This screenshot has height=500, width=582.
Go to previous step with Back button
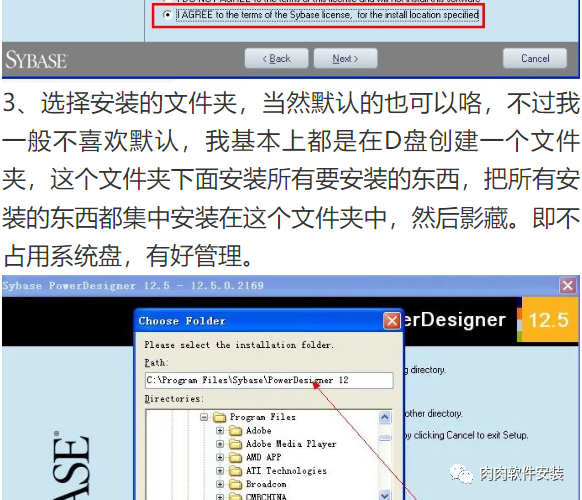[x=277, y=58]
